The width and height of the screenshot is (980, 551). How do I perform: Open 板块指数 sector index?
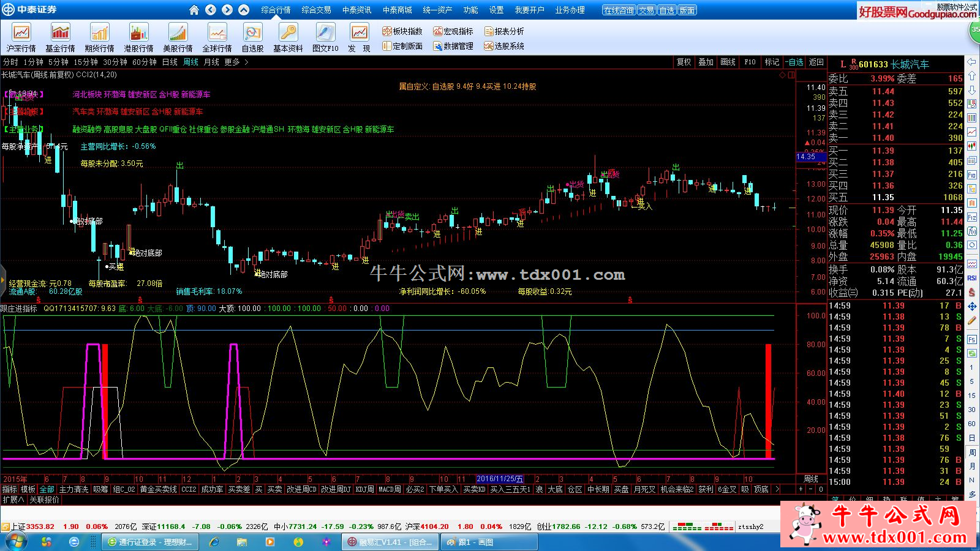pos(402,31)
